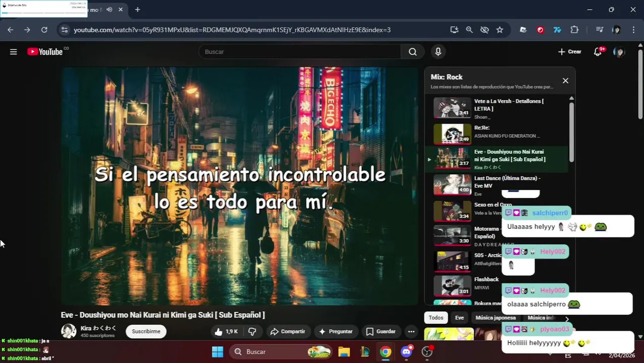The image size is (644, 363).
Task: Click the Chrome icon in taskbar
Action: tap(385, 351)
